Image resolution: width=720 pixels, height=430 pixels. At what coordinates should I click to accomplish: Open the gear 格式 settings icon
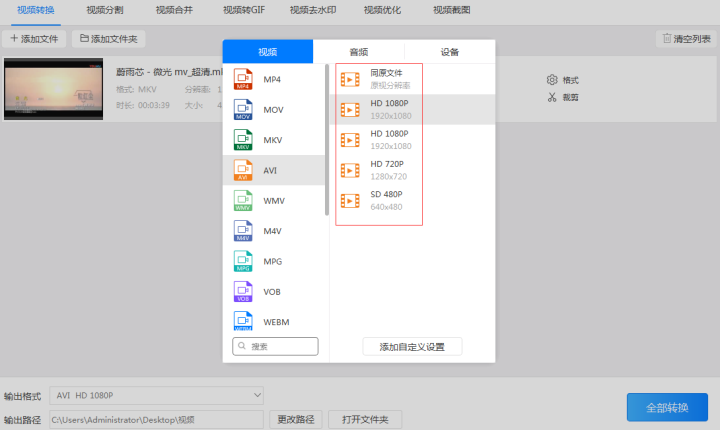click(x=552, y=80)
